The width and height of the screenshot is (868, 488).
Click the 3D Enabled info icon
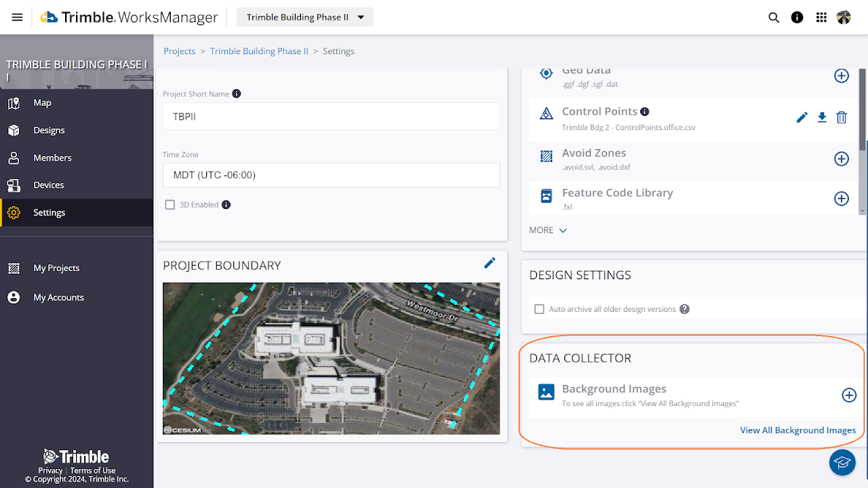click(x=226, y=205)
